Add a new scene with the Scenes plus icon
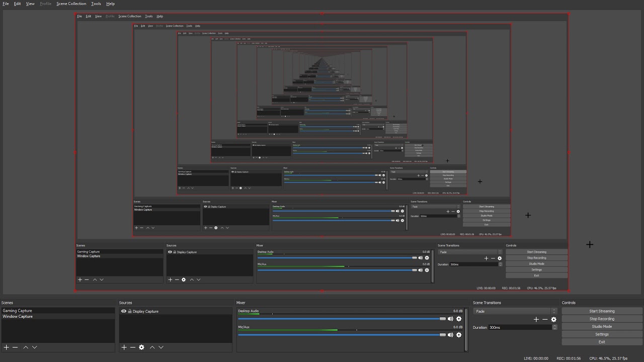Viewport: 644px width, 362px height. tap(7, 347)
